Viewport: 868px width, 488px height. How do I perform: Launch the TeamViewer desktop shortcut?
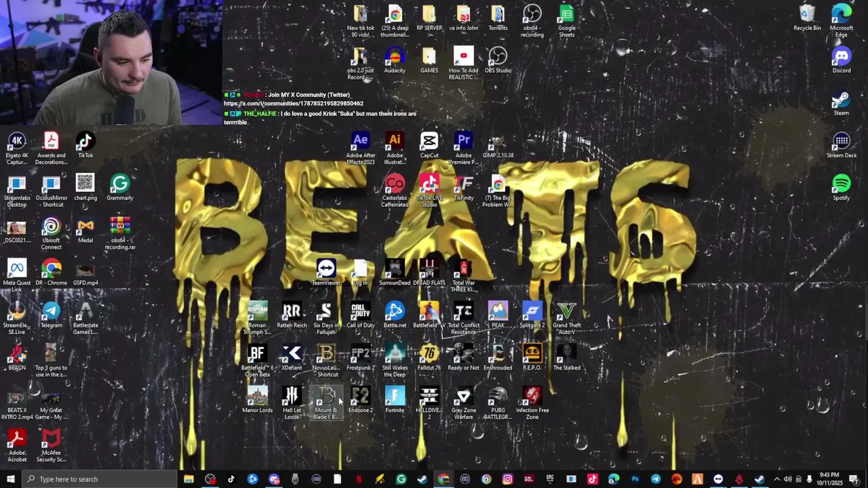coord(326,272)
